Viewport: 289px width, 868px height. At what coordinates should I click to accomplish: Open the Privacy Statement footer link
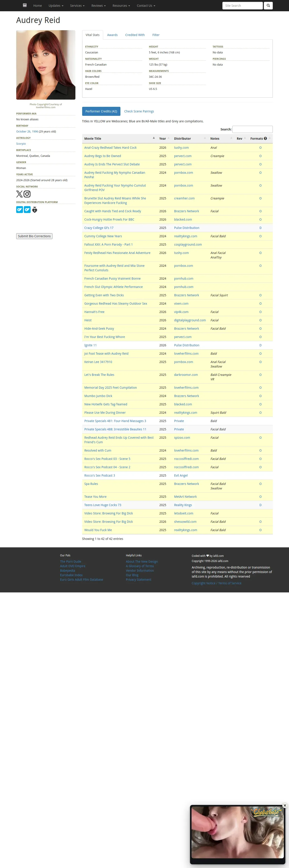pyautogui.click(x=139, y=580)
